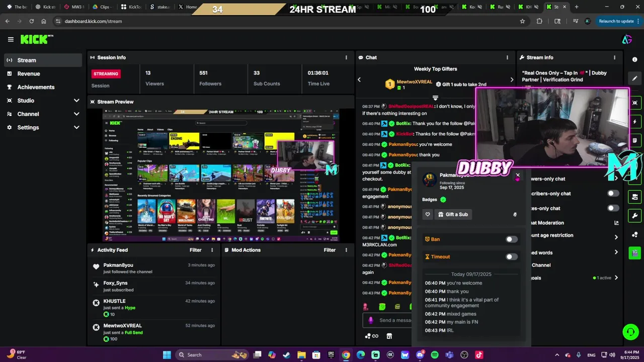Image resolution: width=644 pixels, height=362 pixels.
Task: Click the wrench icon in right rail
Action: tap(635, 216)
